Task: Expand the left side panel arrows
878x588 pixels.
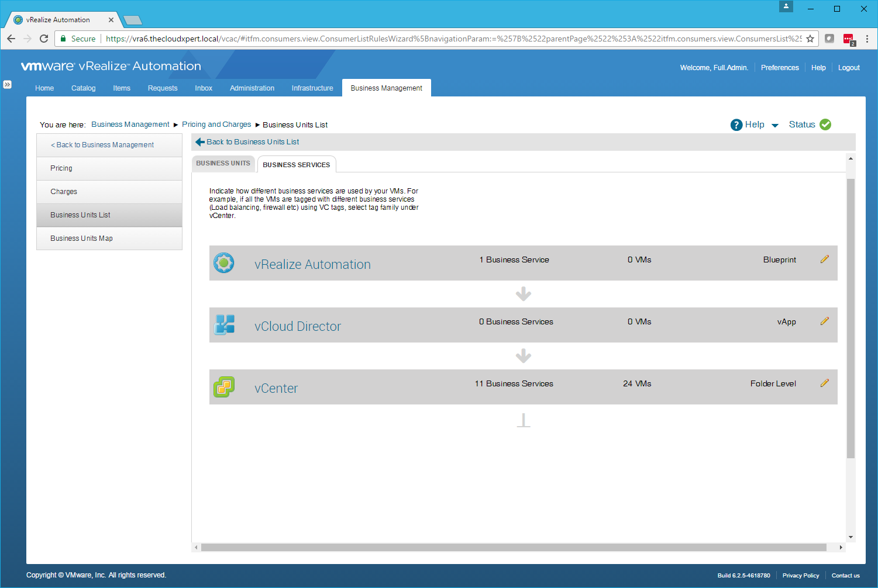Action: (7, 85)
